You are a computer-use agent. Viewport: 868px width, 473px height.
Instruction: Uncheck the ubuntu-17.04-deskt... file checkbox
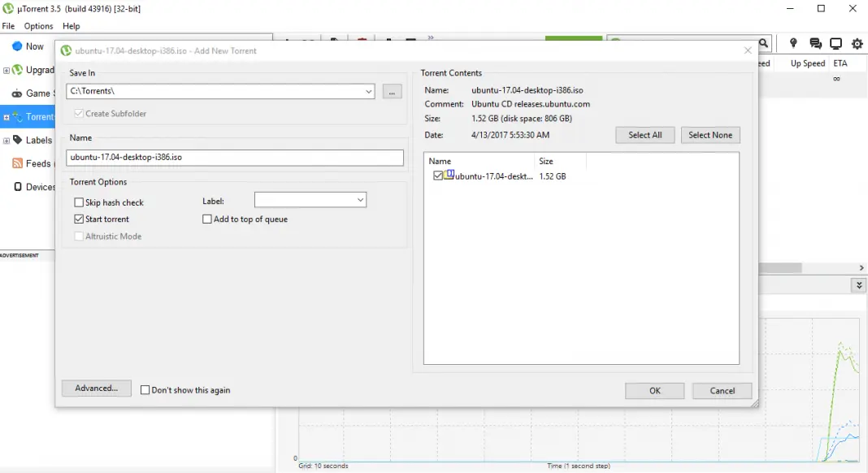pyautogui.click(x=438, y=176)
